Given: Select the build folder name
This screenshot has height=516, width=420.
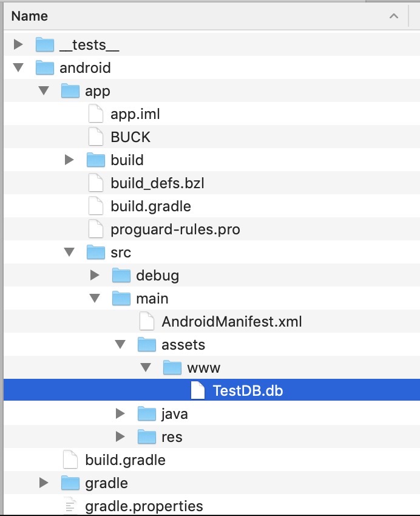Looking at the screenshot, I should point(127,160).
